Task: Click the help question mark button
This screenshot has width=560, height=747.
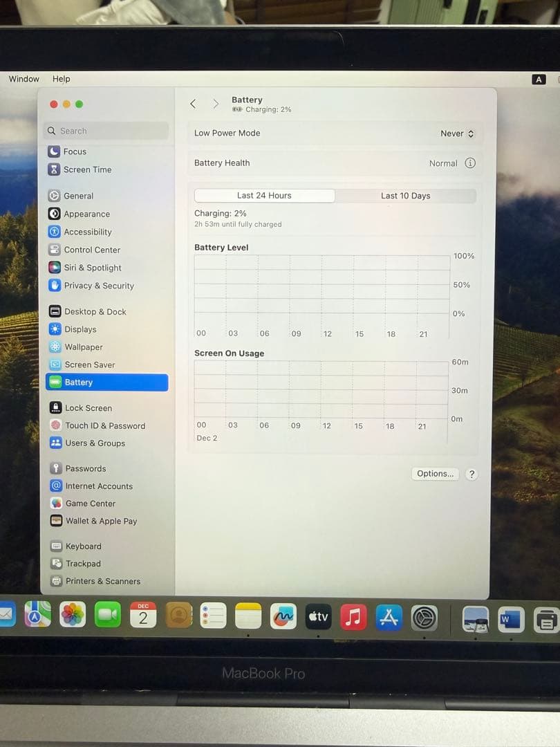Action: click(x=472, y=474)
